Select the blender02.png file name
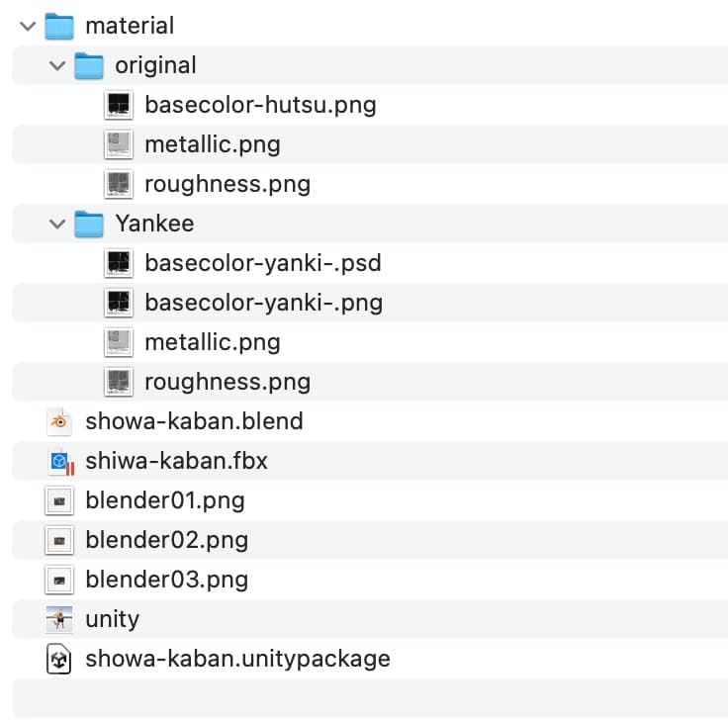Image resolution: width=728 pixels, height=720 pixels. click(166, 540)
